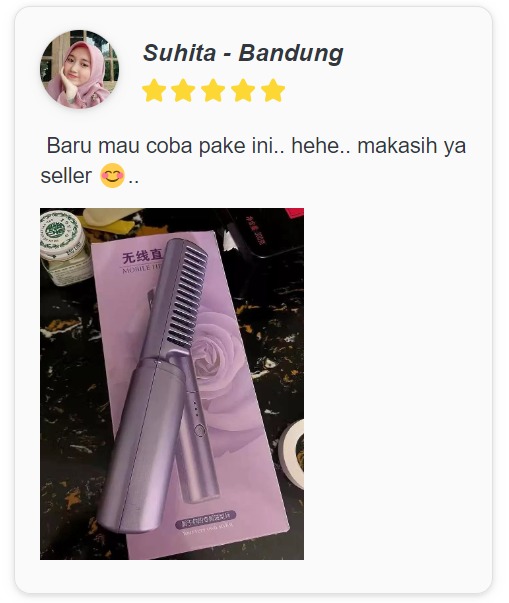Click the fourth rating star

coord(243,90)
